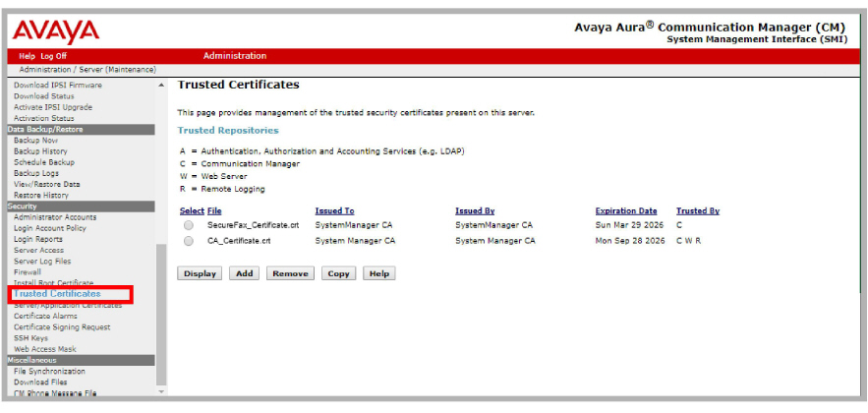Image resolution: width=868 pixels, height=413 pixels.
Task: Sort by the File column header
Action: tap(214, 211)
